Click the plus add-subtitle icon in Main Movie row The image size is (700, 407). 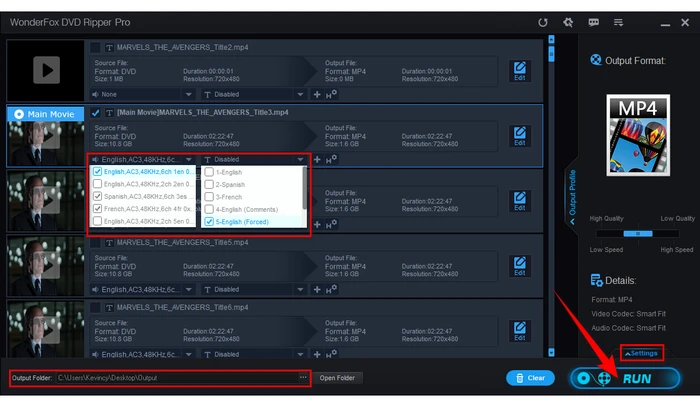317,160
